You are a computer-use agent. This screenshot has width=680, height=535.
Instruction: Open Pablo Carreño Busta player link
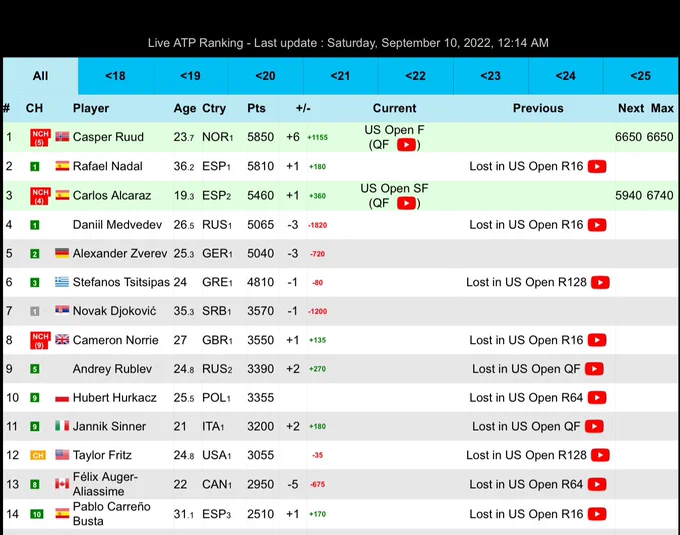coord(111,514)
